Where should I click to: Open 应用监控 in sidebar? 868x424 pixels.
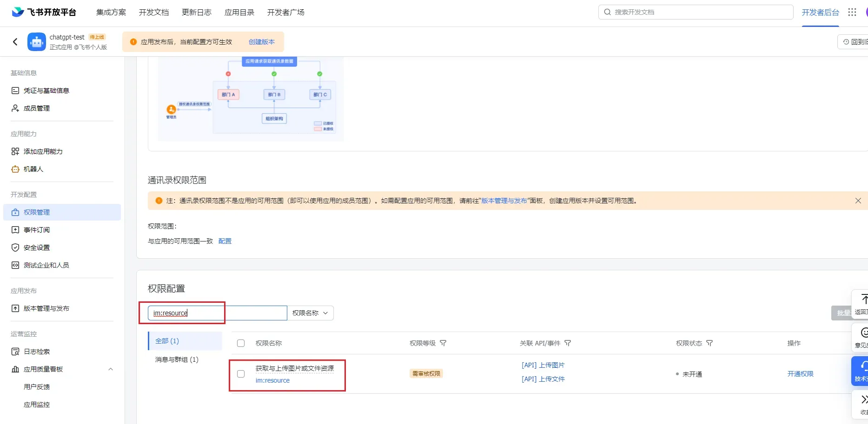click(37, 404)
